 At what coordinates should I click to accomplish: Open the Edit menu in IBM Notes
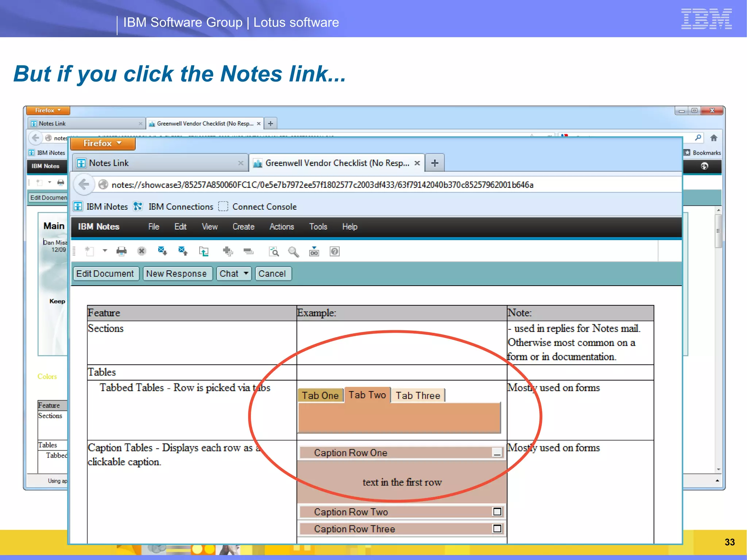(180, 227)
